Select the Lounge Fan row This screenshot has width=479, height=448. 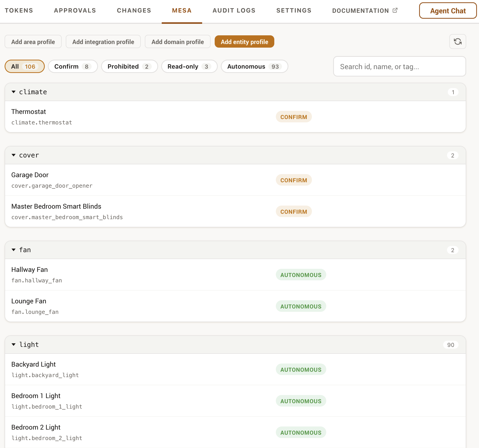pos(235,306)
